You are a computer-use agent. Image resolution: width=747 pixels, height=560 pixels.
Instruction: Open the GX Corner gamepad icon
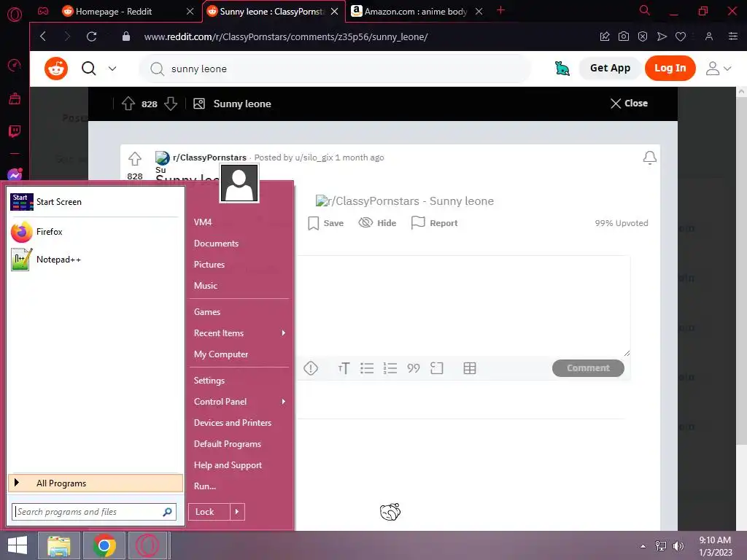(43, 11)
